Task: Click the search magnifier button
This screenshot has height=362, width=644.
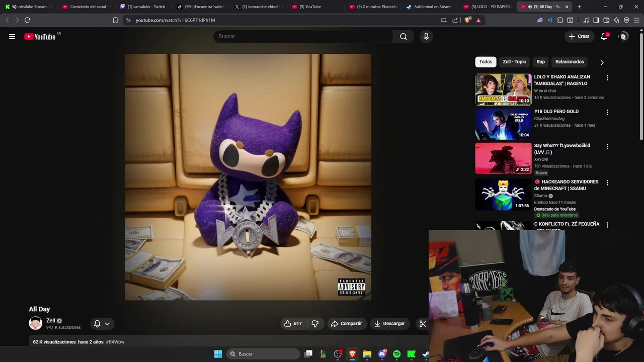Action: [404, 36]
